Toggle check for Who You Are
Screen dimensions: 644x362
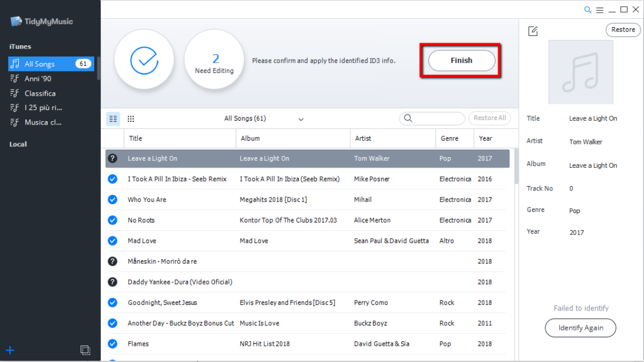(x=113, y=199)
